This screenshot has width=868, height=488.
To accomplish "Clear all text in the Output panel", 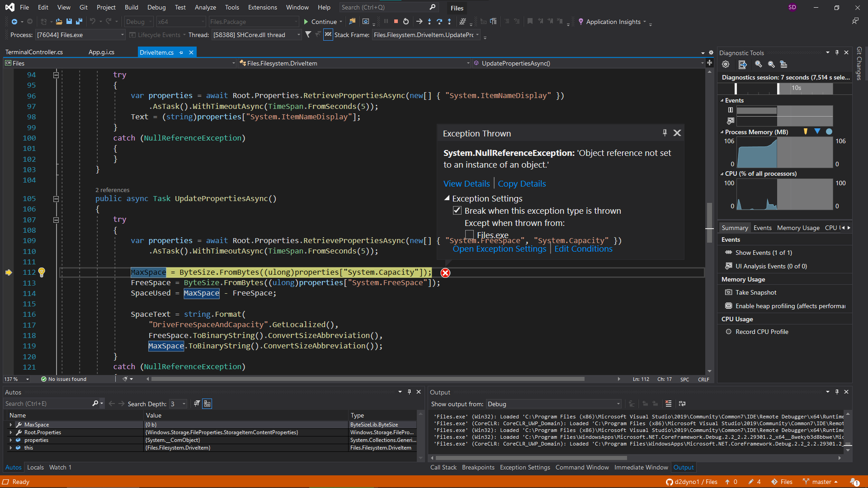I will pos(669,404).
